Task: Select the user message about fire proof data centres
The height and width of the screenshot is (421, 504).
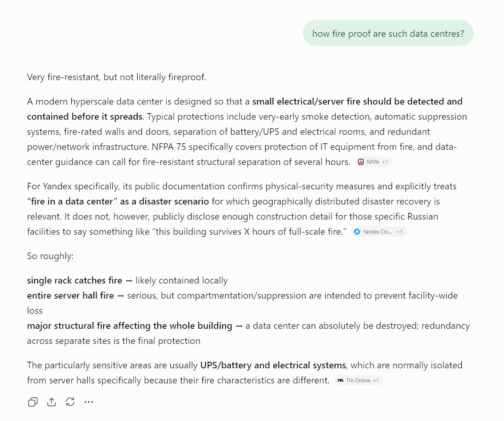Action: [388, 33]
